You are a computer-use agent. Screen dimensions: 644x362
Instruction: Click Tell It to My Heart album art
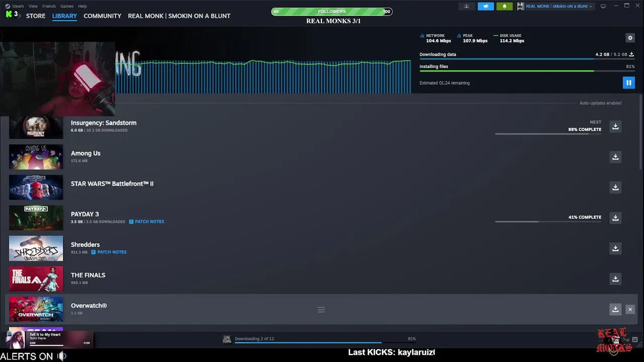16,339
